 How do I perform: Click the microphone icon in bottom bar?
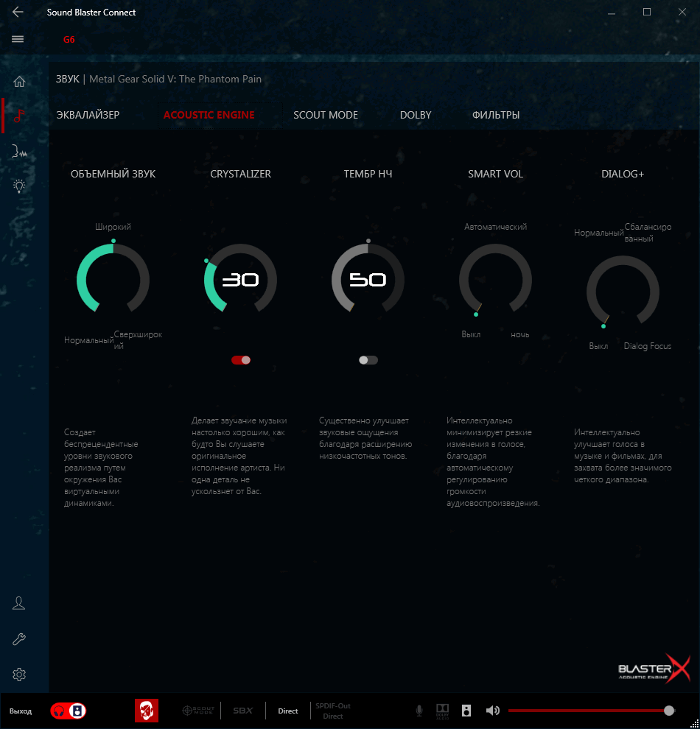[x=419, y=711]
